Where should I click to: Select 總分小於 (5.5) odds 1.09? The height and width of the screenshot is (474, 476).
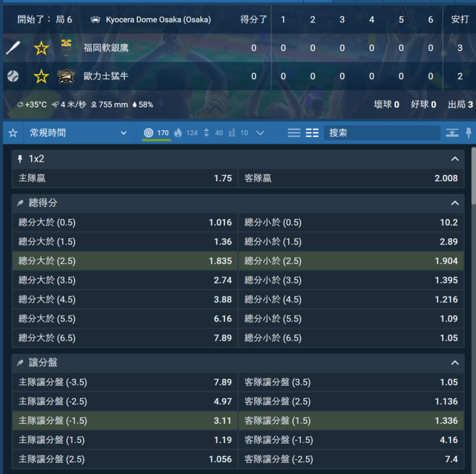[x=351, y=319]
